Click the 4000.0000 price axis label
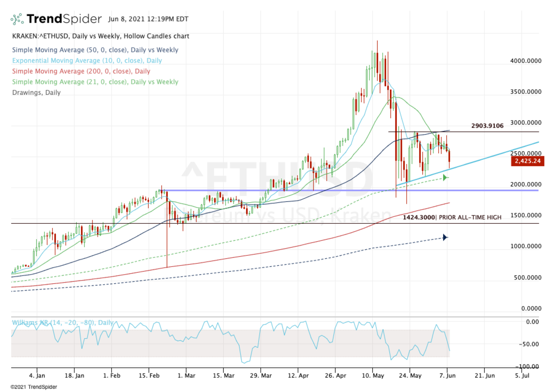The height and width of the screenshot is (392, 555). pos(526,61)
